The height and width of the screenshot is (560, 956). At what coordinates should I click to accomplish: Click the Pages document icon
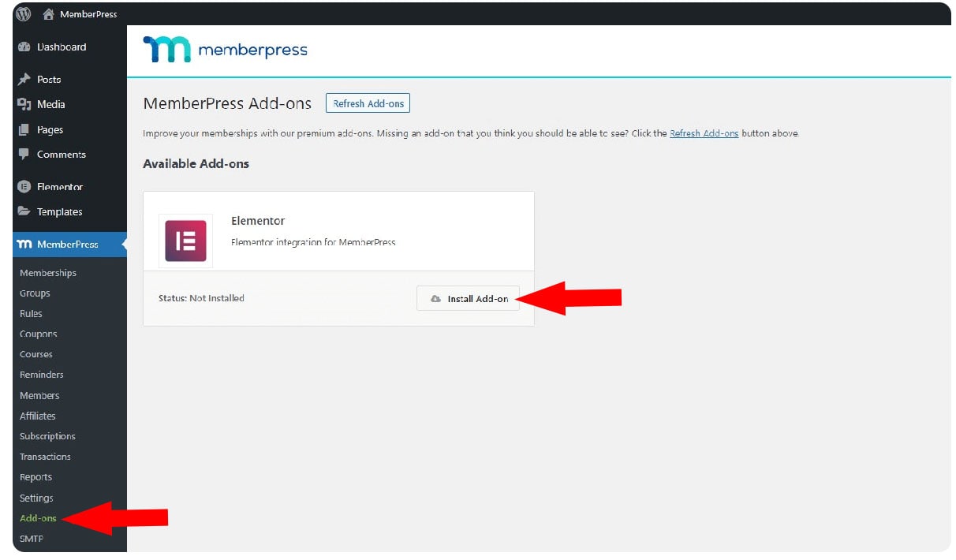pyautogui.click(x=24, y=130)
